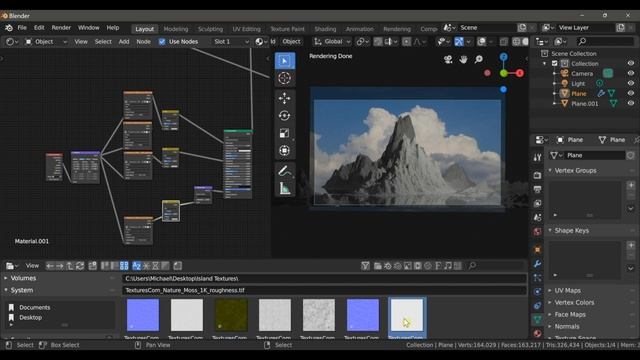Expand the Collection tree item
Screen dimensions: 640x360
[x=544, y=64]
